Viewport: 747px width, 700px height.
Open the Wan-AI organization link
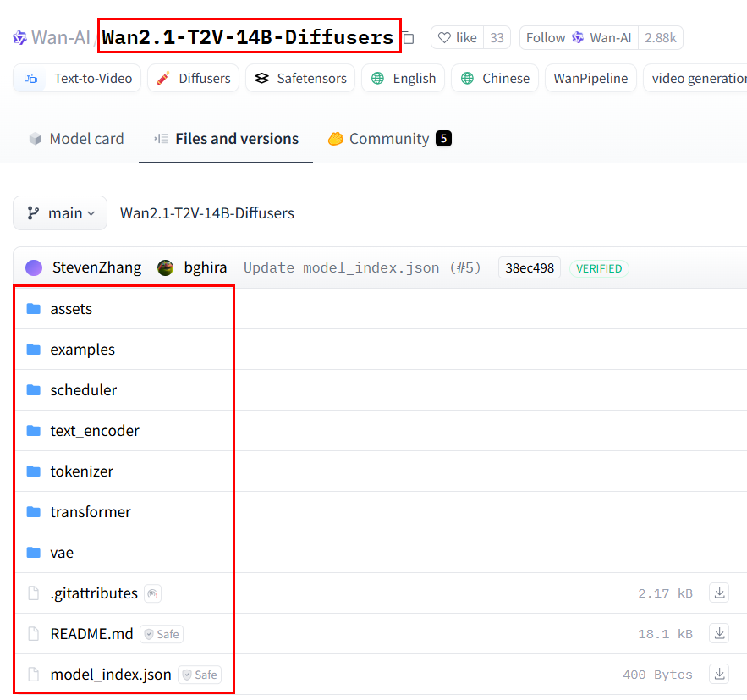click(61, 37)
